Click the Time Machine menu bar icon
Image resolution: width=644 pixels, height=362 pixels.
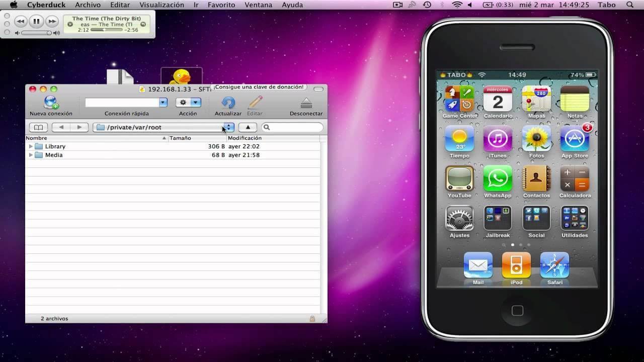pos(427,5)
